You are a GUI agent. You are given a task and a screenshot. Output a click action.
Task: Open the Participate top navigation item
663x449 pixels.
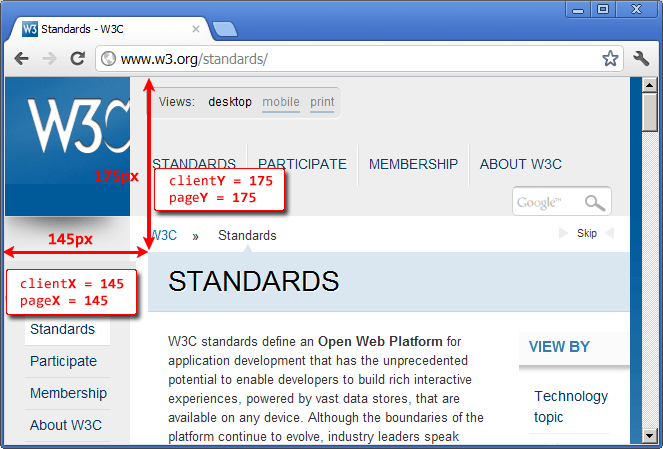click(303, 164)
